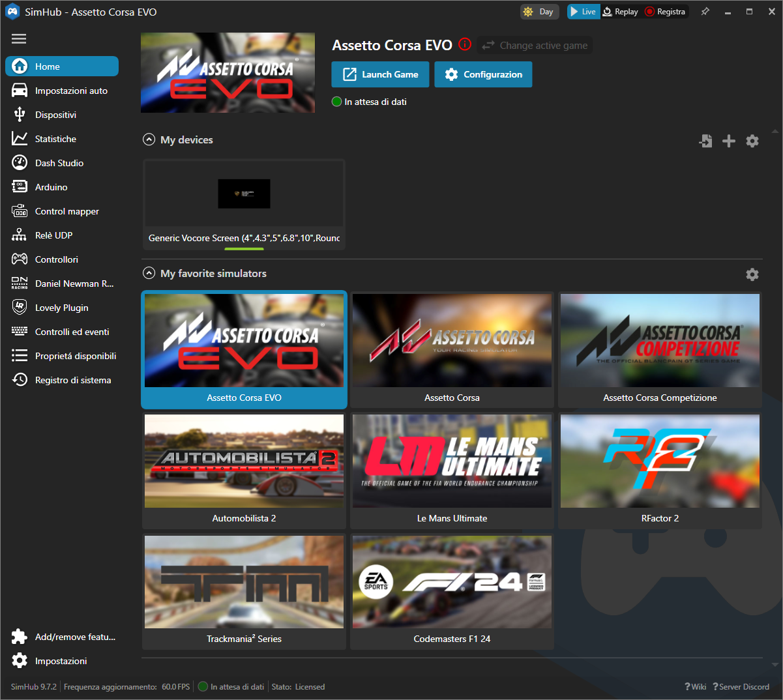This screenshot has height=700, width=783.
Task: Pin the window with pushpin icon
Action: click(705, 12)
